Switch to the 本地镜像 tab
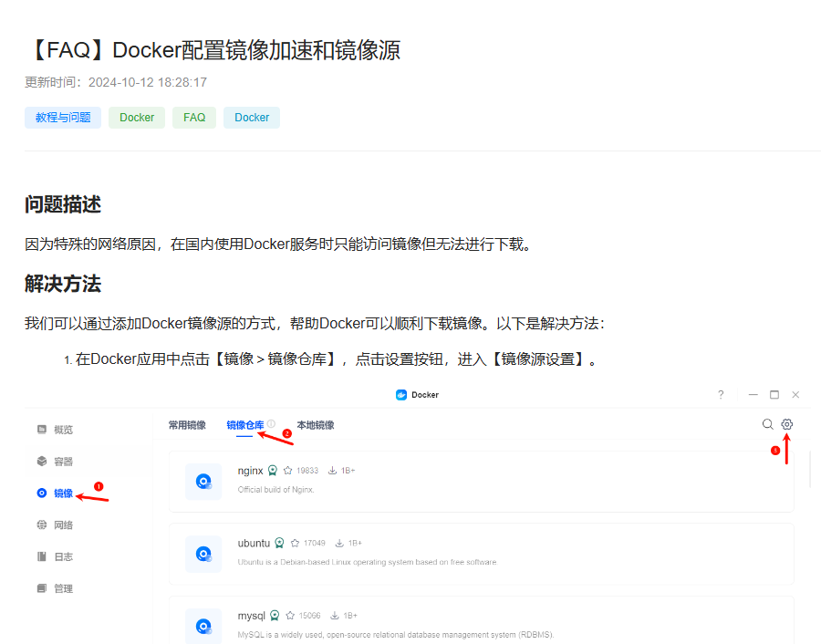 (316, 424)
